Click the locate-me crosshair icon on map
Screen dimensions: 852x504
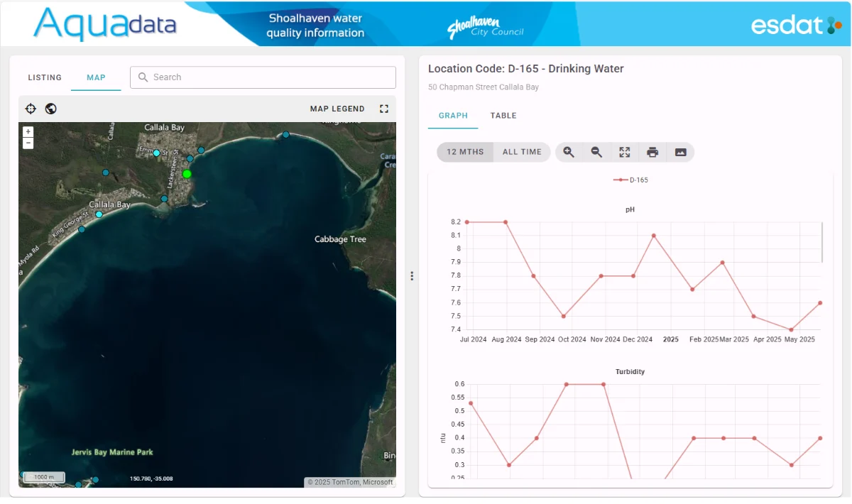[31, 109]
